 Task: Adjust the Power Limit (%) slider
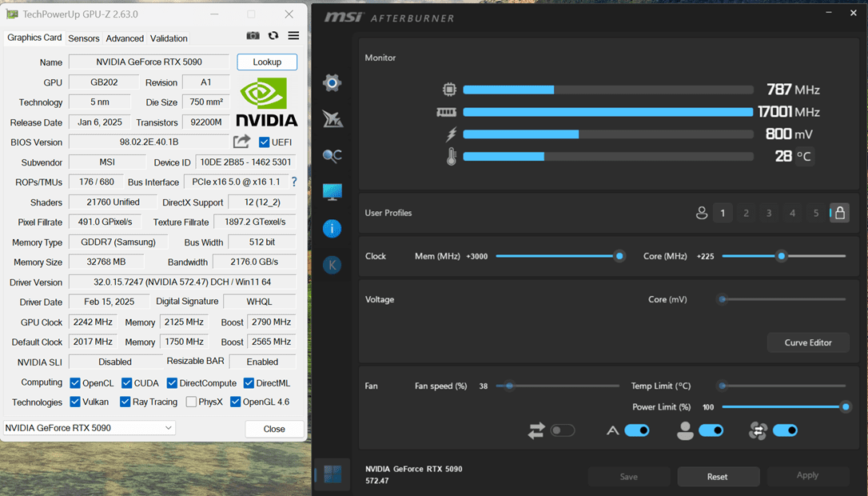786,406
